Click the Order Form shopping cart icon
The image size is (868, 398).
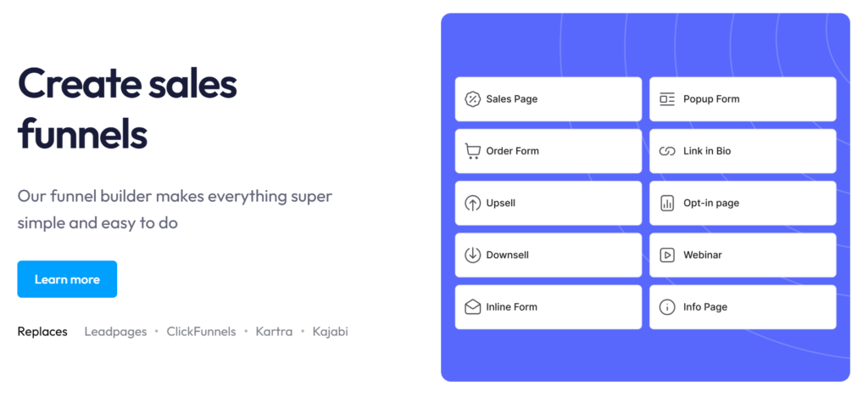tap(473, 151)
